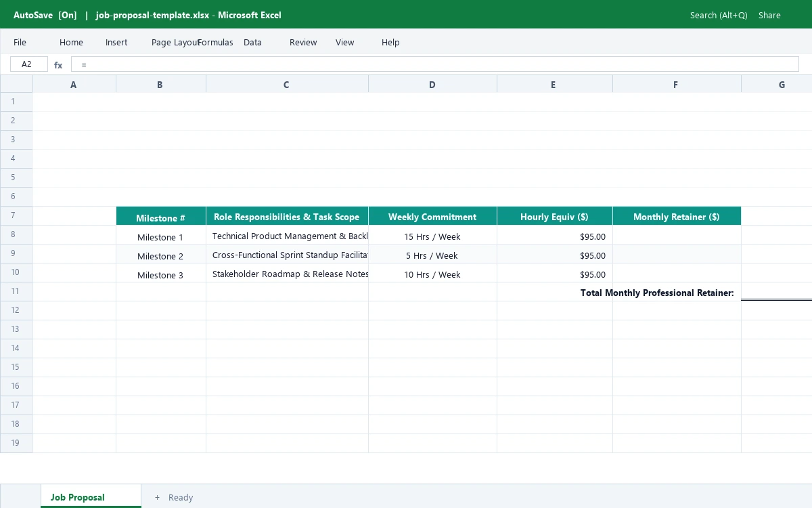Switch to the View tab
The height and width of the screenshot is (508, 812).
coord(345,42)
